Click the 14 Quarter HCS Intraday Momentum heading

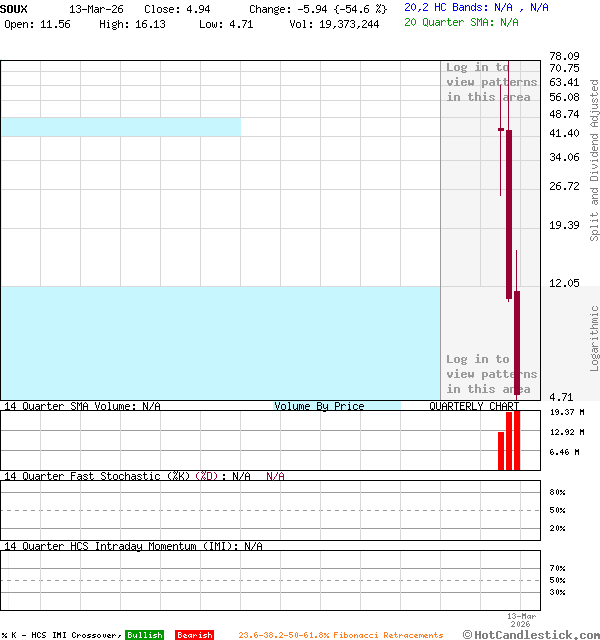132,546
